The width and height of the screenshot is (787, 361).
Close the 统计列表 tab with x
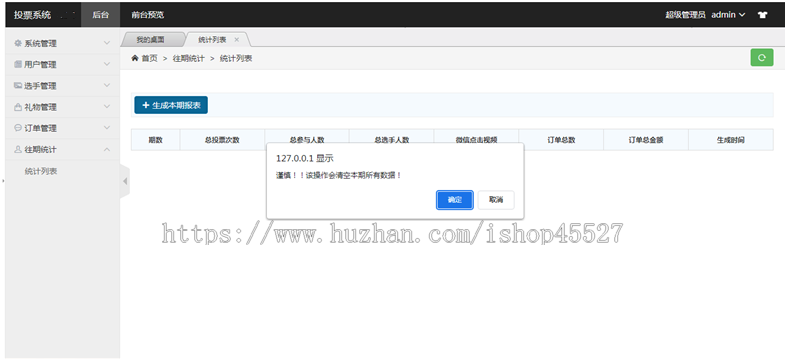click(236, 40)
